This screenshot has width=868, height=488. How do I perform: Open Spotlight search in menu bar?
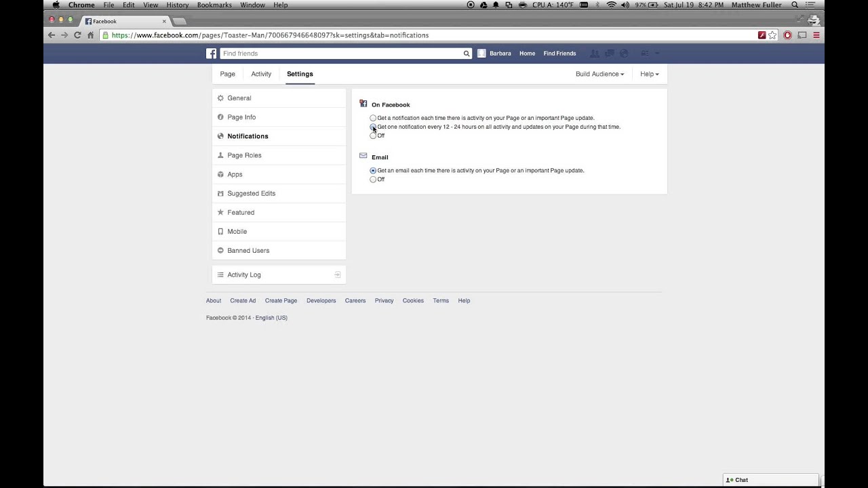[x=795, y=5]
